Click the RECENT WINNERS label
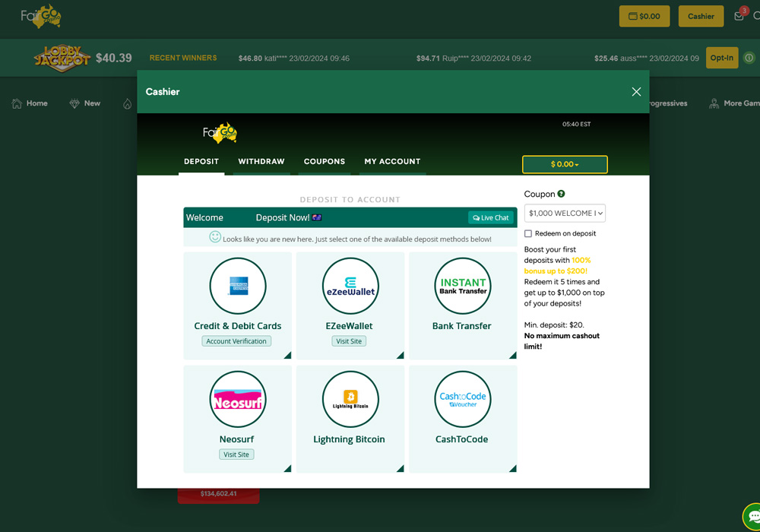 183,58
